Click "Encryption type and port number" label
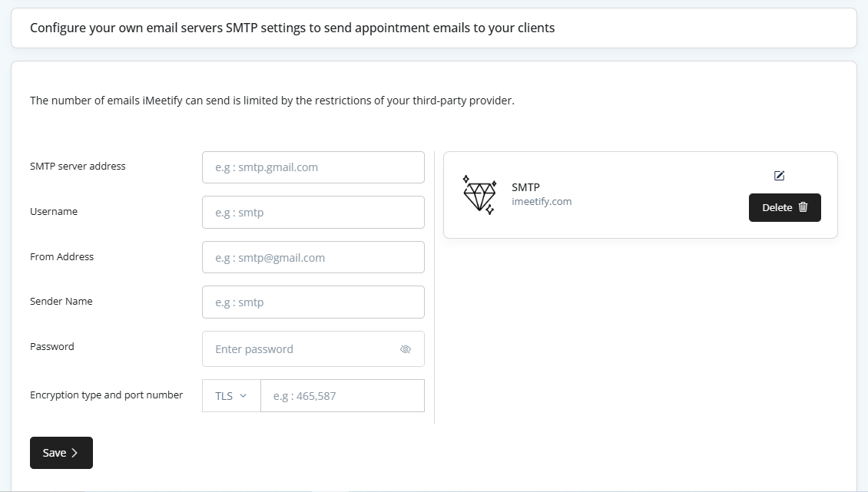 coord(106,395)
